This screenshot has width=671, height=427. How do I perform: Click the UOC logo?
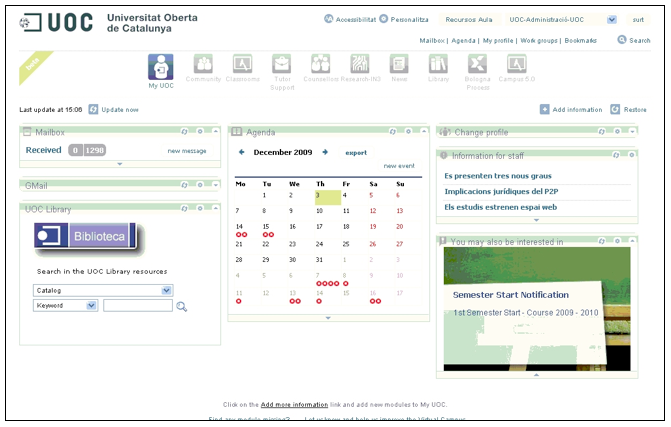coord(56,22)
